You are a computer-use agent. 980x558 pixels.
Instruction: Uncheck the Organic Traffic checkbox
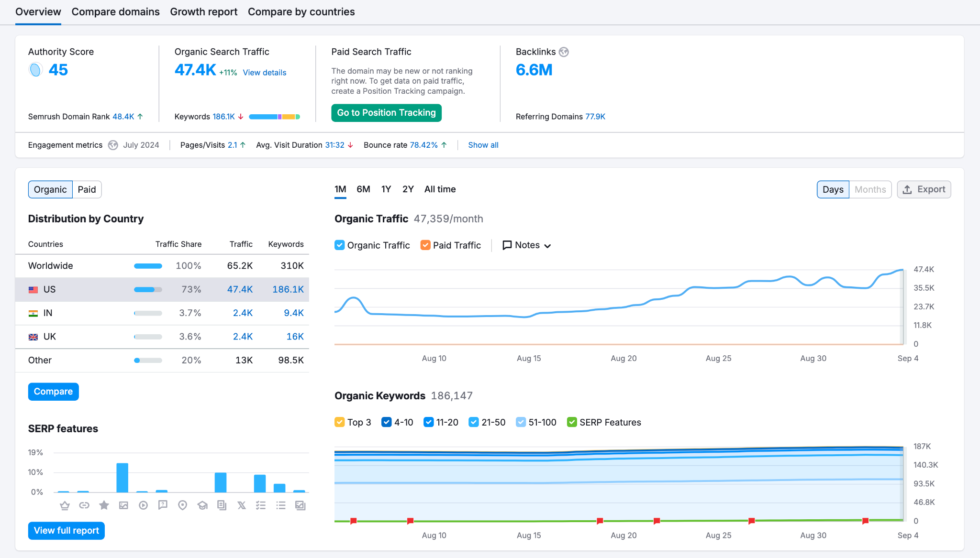pos(339,245)
